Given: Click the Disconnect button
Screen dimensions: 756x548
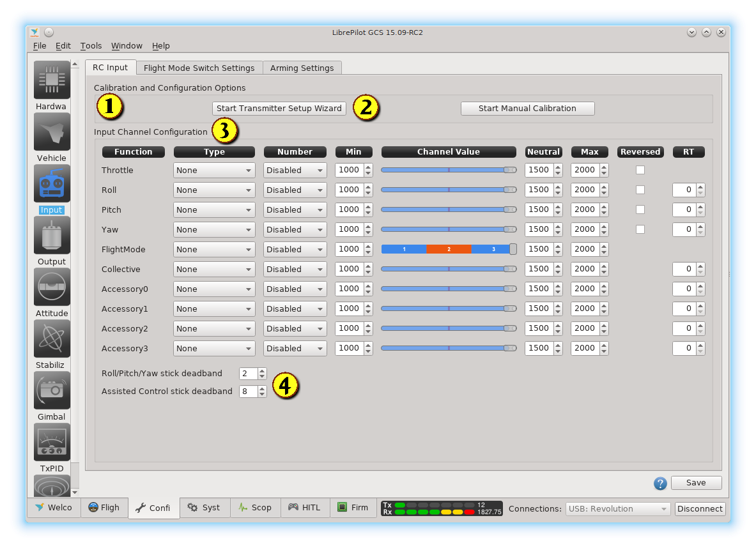Looking at the screenshot, I should (700, 508).
